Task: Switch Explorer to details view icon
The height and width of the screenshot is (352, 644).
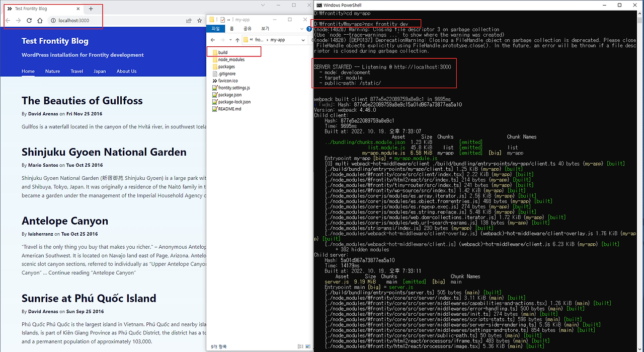Action: pyautogui.click(x=300, y=346)
